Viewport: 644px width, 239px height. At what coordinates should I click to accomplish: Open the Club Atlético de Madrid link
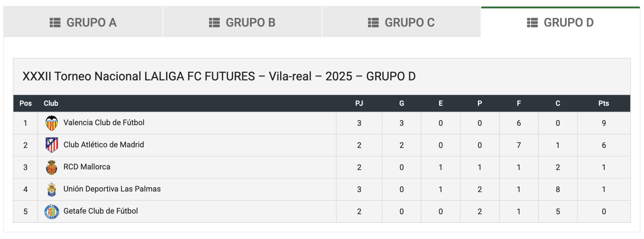(x=104, y=145)
